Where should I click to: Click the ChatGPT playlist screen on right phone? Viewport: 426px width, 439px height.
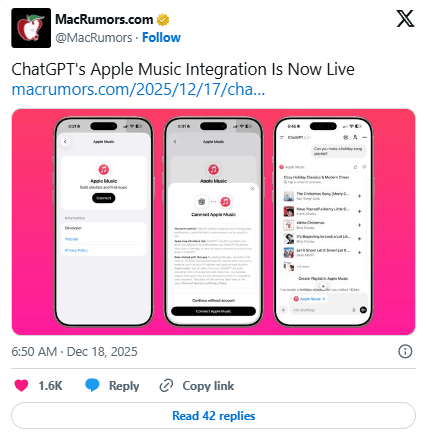pos(323,222)
